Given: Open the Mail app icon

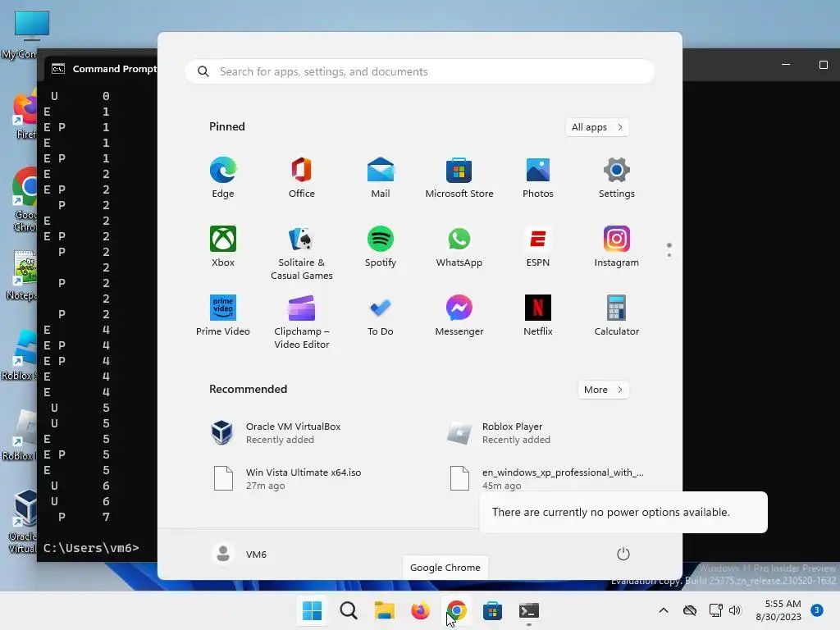Looking at the screenshot, I should click(x=381, y=178).
